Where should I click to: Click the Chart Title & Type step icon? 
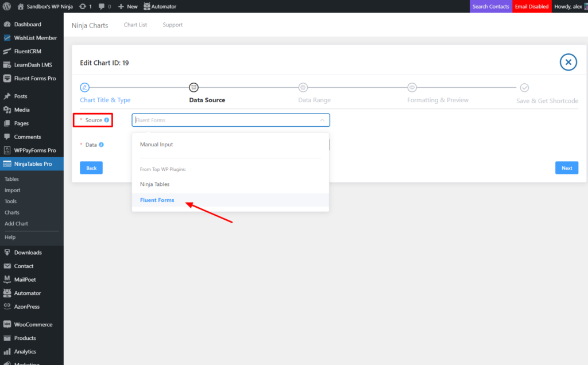85,87
